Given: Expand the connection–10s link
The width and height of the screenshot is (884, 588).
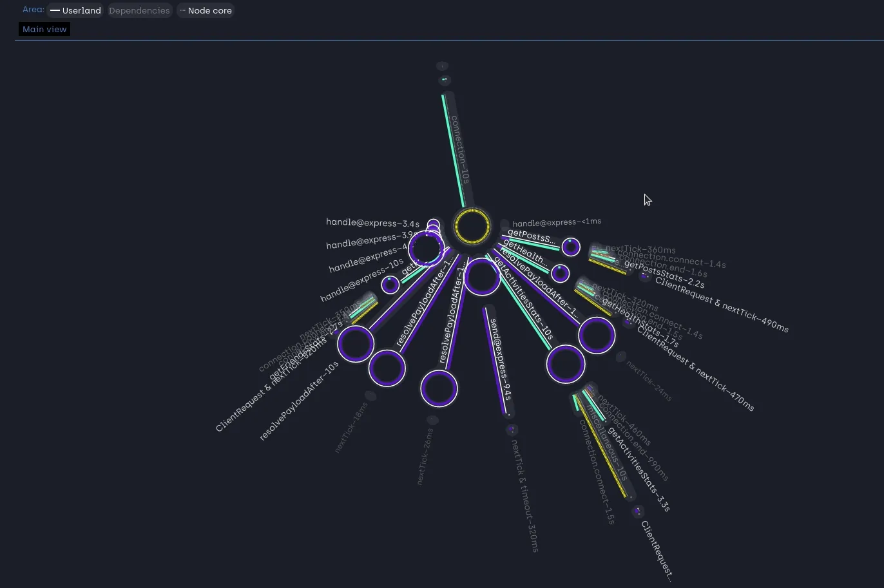Looking at the screenshot, I should (459, 149).
